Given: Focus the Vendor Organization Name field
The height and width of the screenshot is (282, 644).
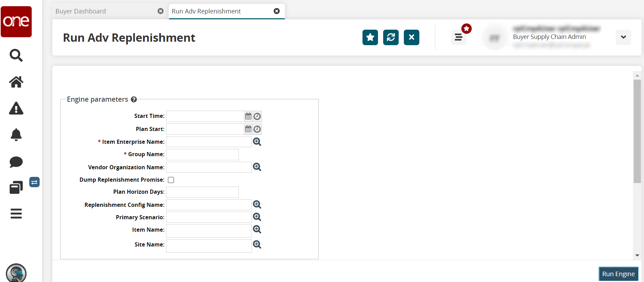Looking at the screenshot, I should [x=209, y=167].
